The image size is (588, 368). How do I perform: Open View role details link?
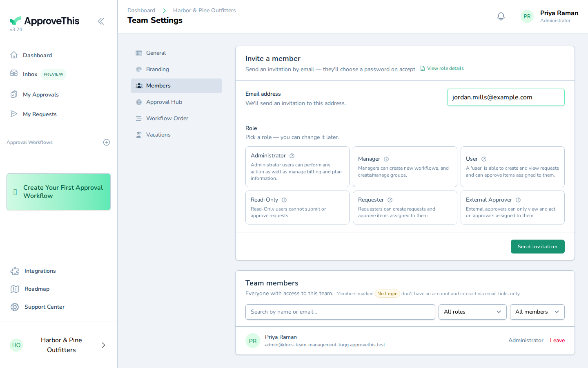(x=445, y=68)
